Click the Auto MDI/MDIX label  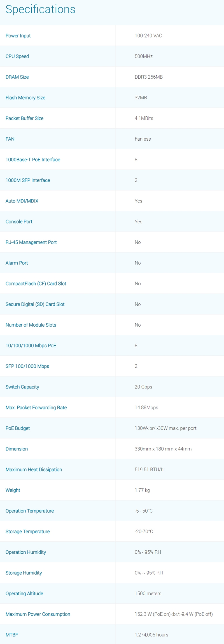[22, 201]
